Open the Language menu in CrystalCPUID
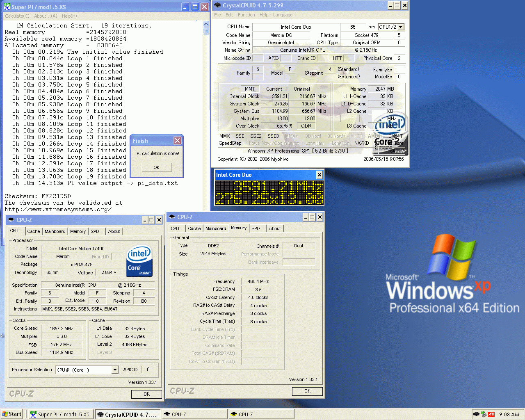The image size is (525, 420). pyautogui.click(x=283, y=15)
